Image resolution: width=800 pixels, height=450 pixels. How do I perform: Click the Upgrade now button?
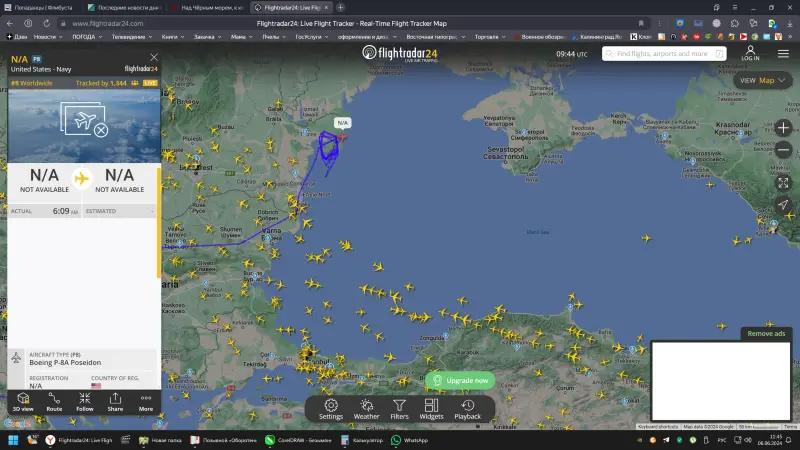pyautogui.click(x=460, y=381)
